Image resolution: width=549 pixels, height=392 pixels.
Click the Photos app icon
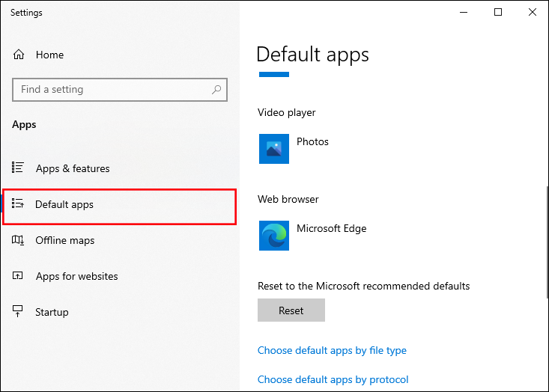273,149
